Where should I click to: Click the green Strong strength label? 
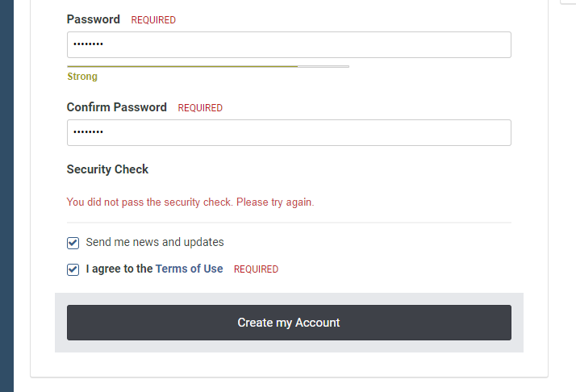(x=82, y=77)
